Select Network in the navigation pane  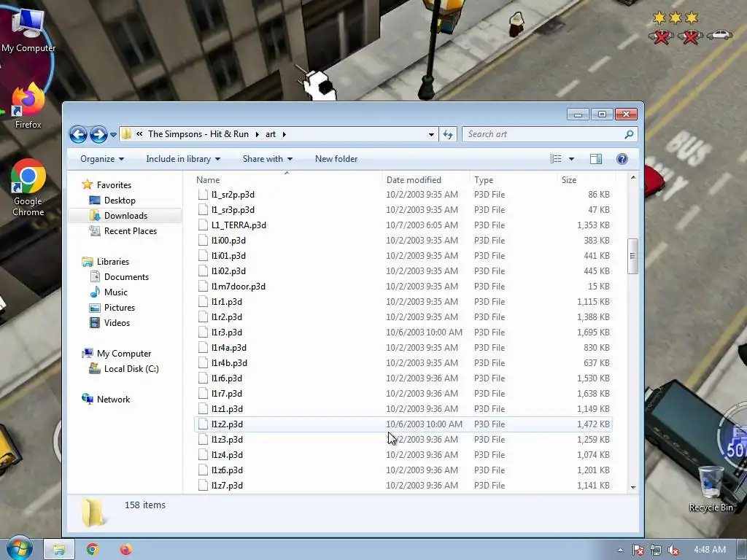click(x=113, y=400)
